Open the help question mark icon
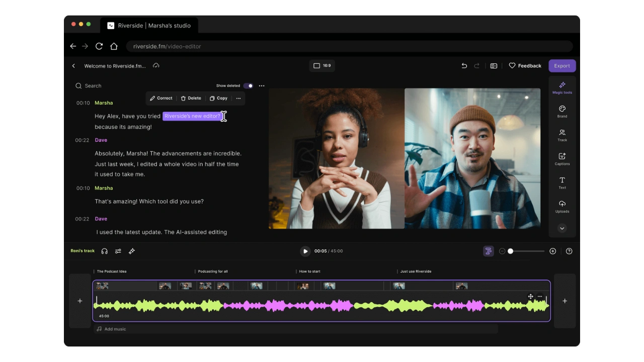The width and height of the screenshot is (644, 362). tap(569, 251)
